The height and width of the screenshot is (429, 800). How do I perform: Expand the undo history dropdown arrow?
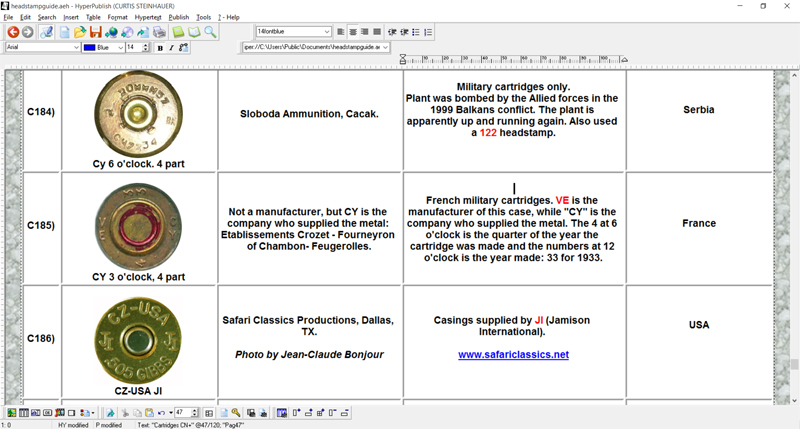(170, 413)
